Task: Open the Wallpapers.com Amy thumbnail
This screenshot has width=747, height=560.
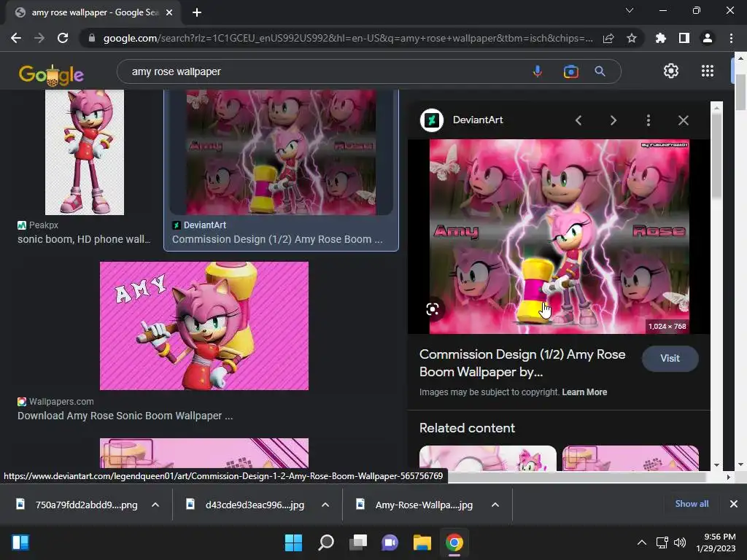Action: coord(204,326)
